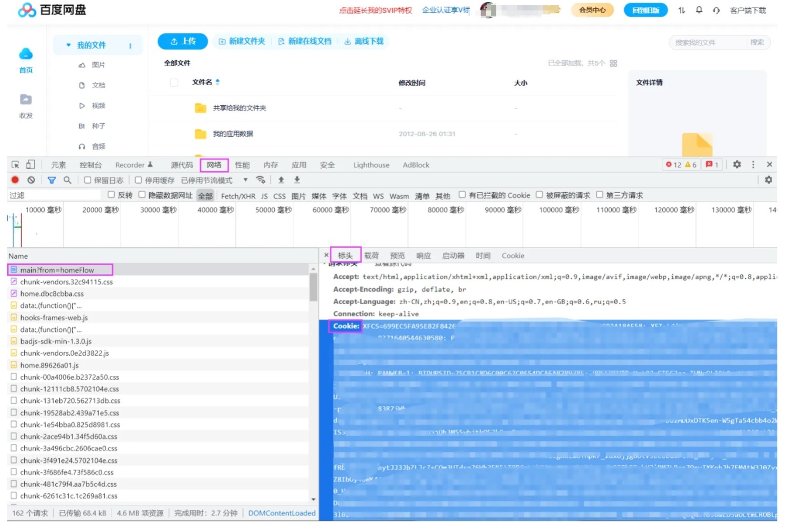Image resolution: width=788 pixels, height=532 pixels.
Task: Close DevTools panel
Action: click(x=769, y=165)
